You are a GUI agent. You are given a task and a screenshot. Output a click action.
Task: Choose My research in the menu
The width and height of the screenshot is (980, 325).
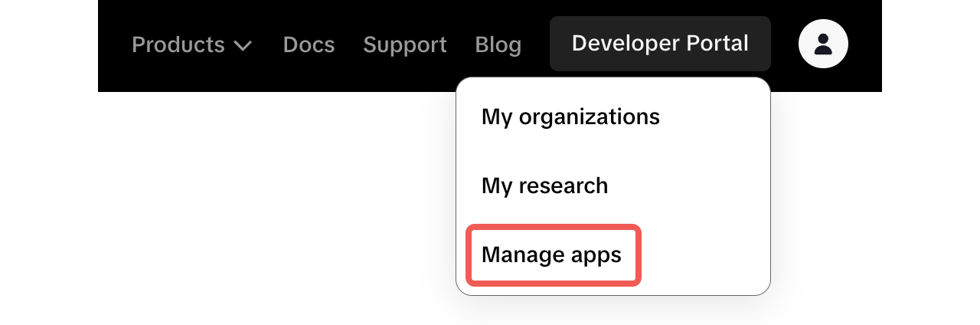click(x=544, y=185)
